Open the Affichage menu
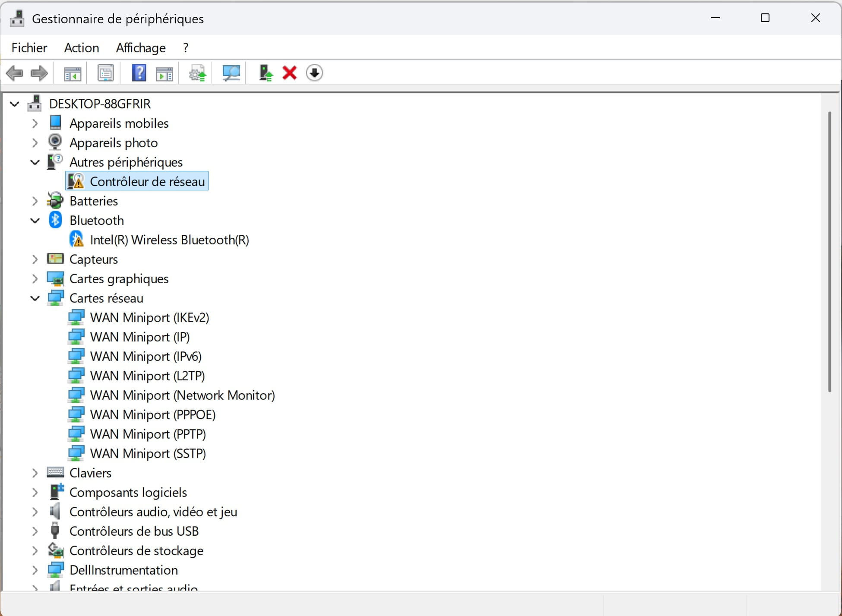842x616 pixels. pos(141,47)
